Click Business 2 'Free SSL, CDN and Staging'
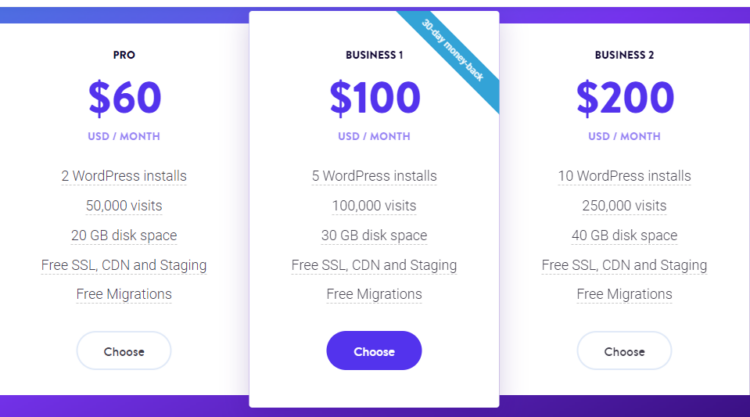Screen dimensions: 750x417 (x=624, y=265)
